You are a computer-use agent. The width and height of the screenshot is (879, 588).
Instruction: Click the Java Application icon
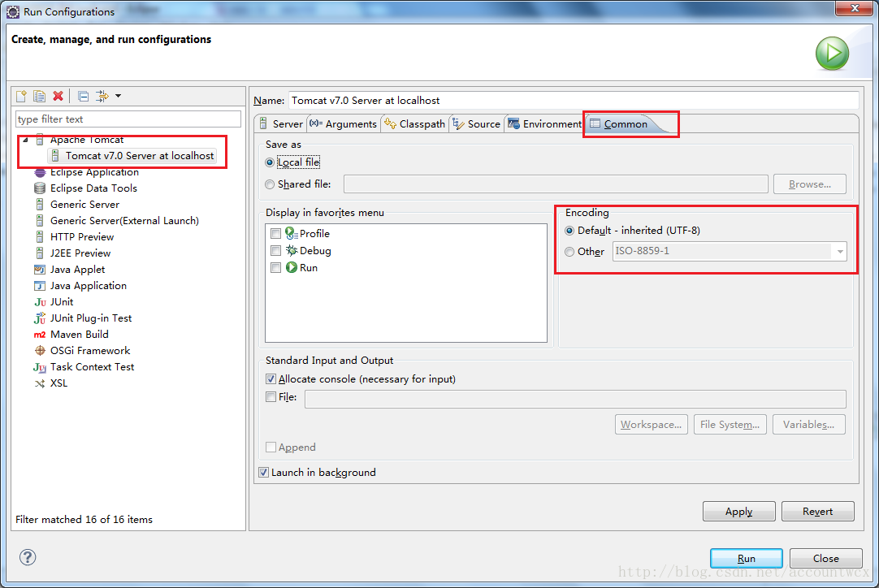40,286
